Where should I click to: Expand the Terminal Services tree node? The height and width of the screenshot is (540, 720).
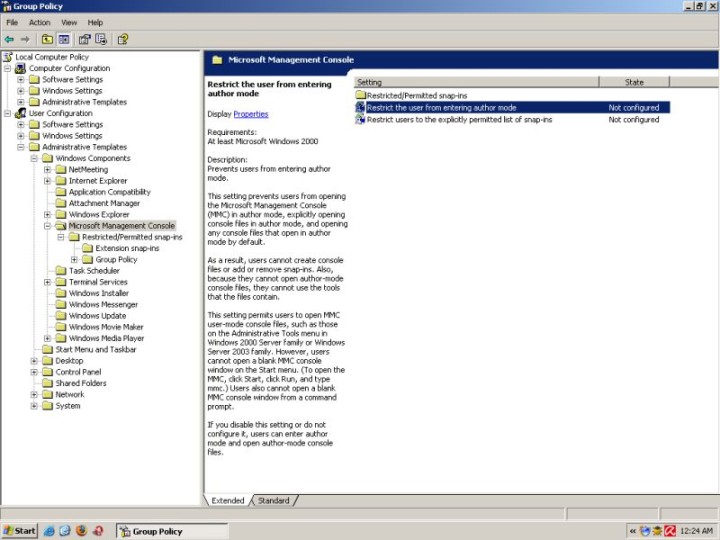click(47, 282)
